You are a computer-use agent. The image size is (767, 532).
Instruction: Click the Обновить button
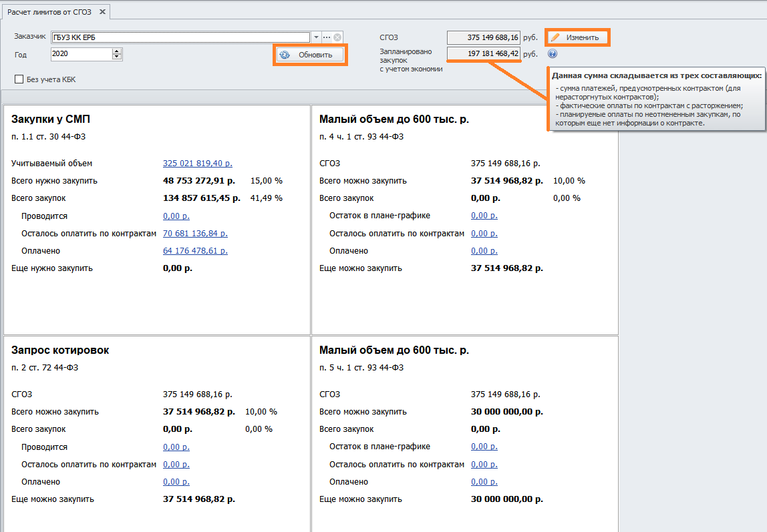click(x=310, y=55)
